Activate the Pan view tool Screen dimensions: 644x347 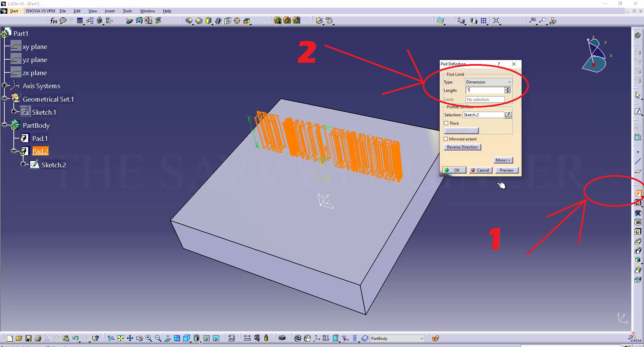(x=130, y=338)
